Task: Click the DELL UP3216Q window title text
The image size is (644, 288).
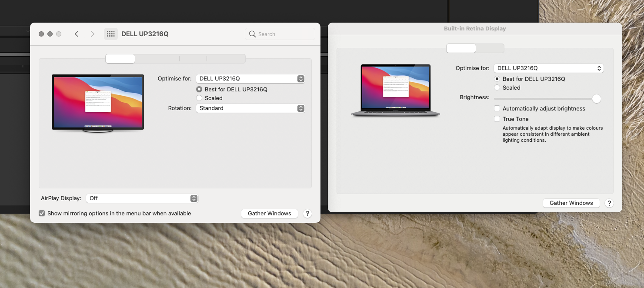Action: (x=145, y=34)
